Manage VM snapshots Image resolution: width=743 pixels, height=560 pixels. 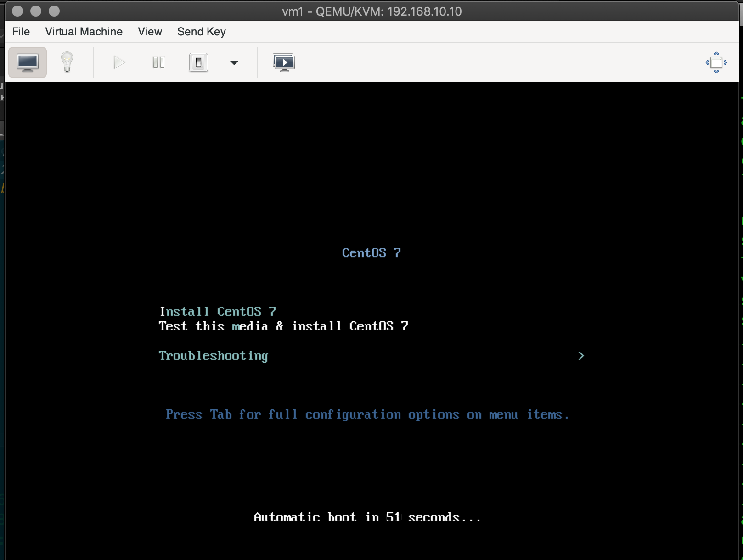[x=284, y=62]
